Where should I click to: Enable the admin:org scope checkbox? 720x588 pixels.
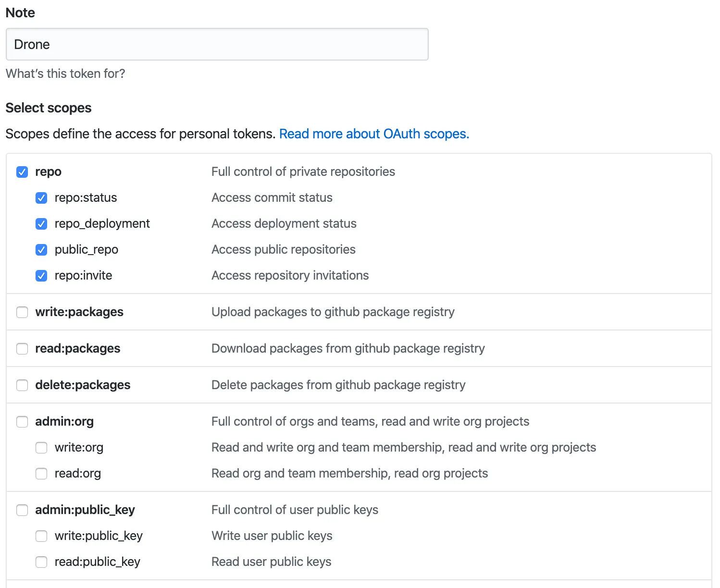22,422
